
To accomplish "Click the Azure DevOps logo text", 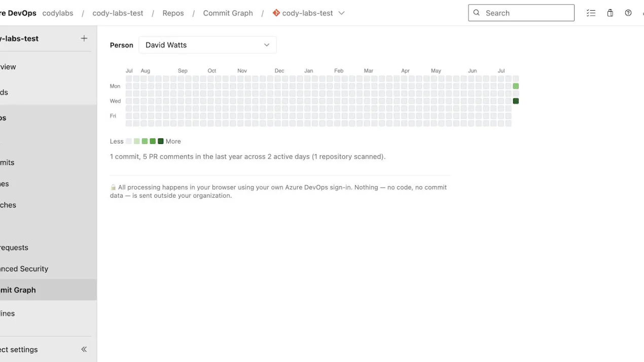I will coord(18,13).
